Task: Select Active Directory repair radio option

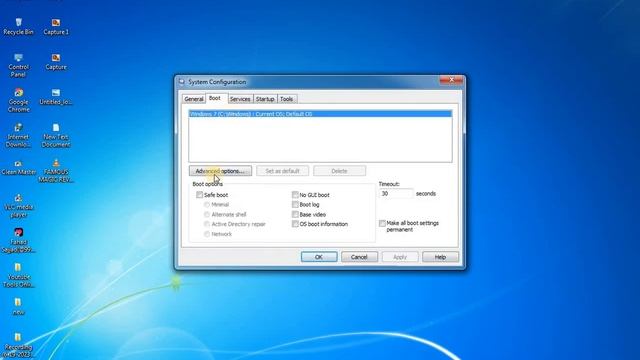Action: (x=207, y=224)
